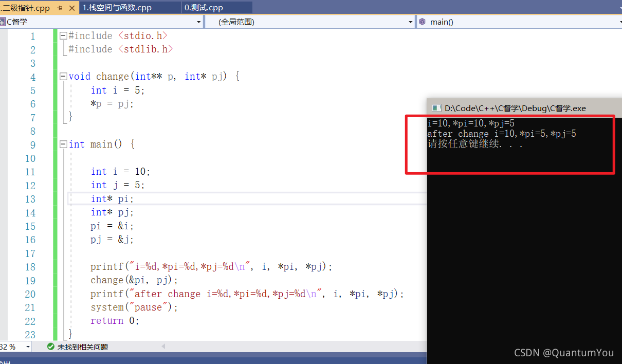622x364 pixels.
Task: Click the pj = &j; code line
Action: [x=112, y=240]
